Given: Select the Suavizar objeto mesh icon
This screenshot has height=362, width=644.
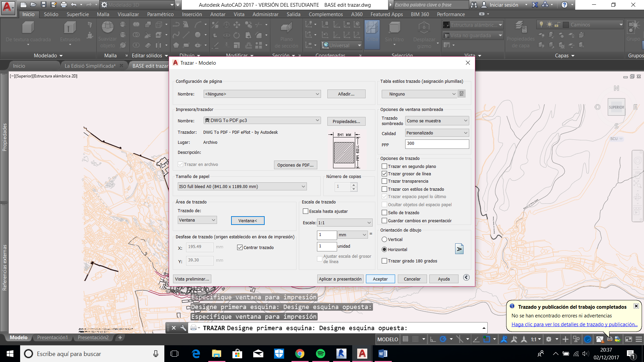Looking at the screenshot, I should click(x=107, y=27).
